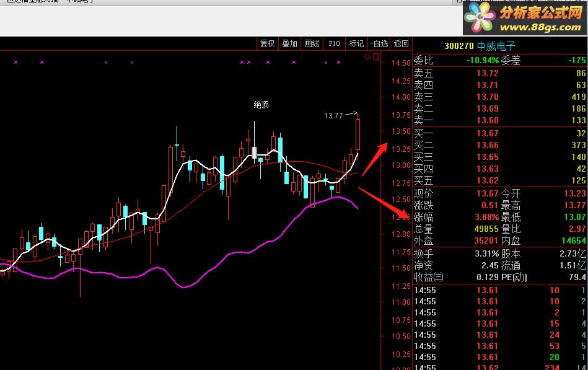
Task: Click 今开 value 13.23
Action: tap(575, 193)
